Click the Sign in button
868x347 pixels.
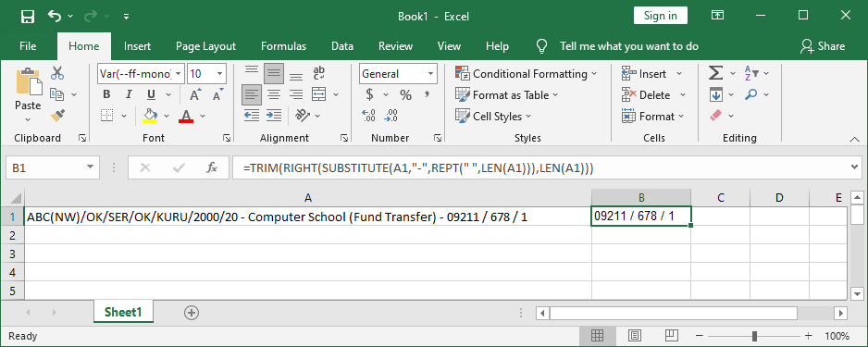point(661,16)
